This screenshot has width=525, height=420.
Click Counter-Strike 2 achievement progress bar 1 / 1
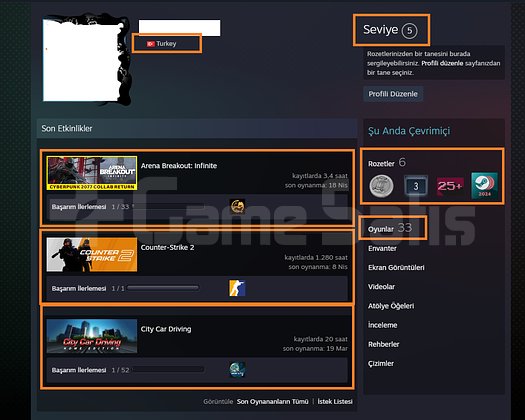click(x=163, y=288)
